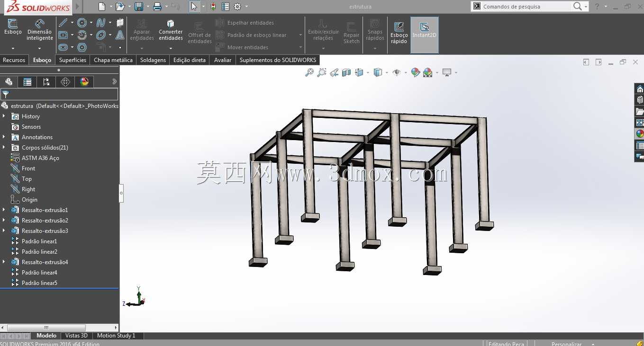Select the sketch Text tool
Image resolution: width=644 pixels, height=346 pixels.
tap(120, 35)
